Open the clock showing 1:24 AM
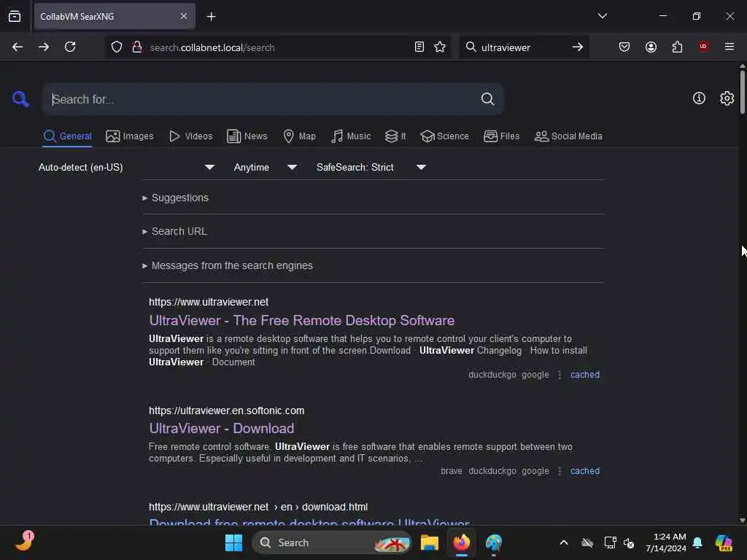747x560 pixels. tap(666, 542)
